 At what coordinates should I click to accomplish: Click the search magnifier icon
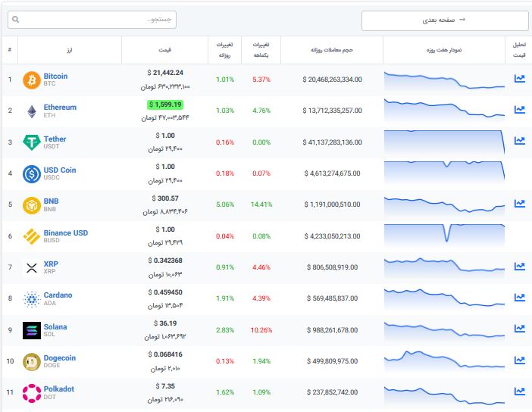click(x=16, y=20)
